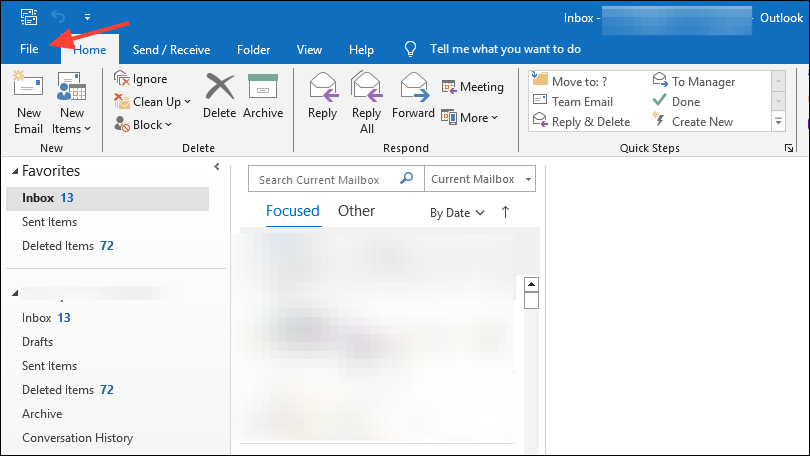Run the Done quick step
810x456 pixels.
coord(676,102)
